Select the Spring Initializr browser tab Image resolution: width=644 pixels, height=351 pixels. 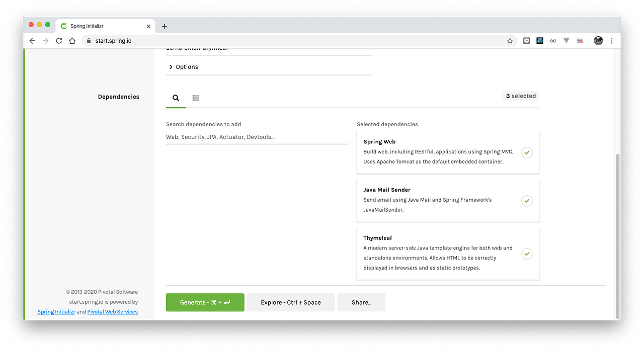point(101,26)
